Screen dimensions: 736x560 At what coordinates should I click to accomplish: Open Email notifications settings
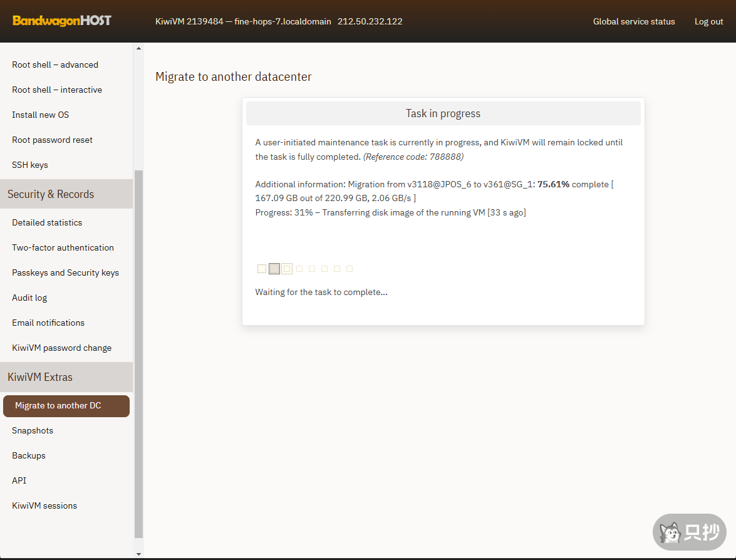(48, 323)
